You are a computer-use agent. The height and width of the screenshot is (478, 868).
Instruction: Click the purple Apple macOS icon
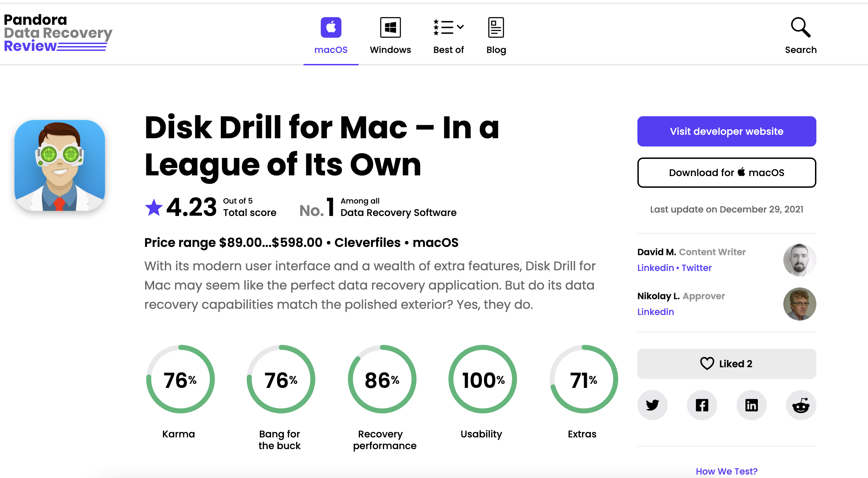[331, 27]
